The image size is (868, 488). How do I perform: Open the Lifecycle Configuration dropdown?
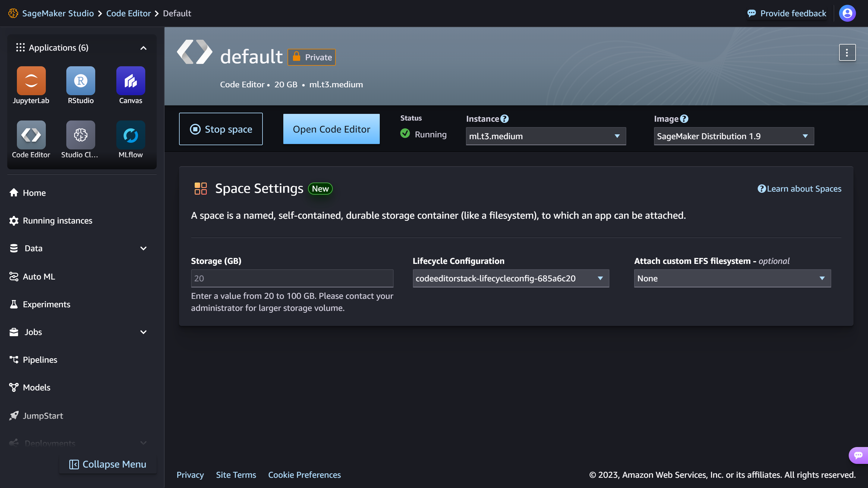pyautogui.click(x=511, y=278)
